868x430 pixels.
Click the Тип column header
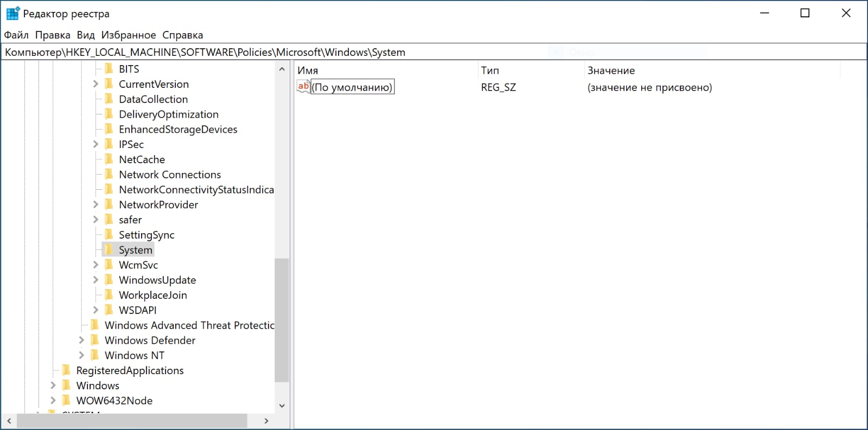[529, 70]
